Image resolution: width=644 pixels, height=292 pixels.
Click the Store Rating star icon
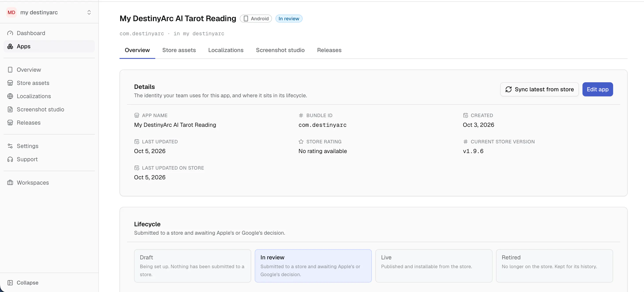[301, 142]
